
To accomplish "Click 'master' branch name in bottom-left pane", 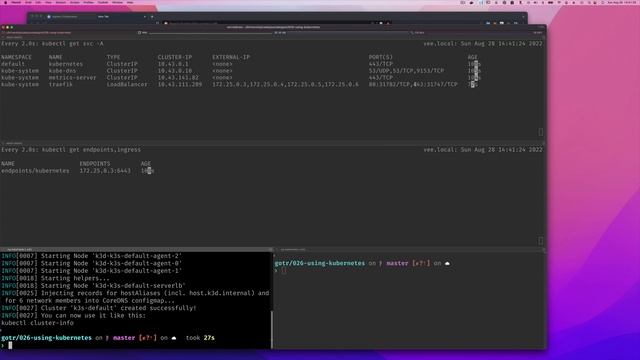I will 124,338.
